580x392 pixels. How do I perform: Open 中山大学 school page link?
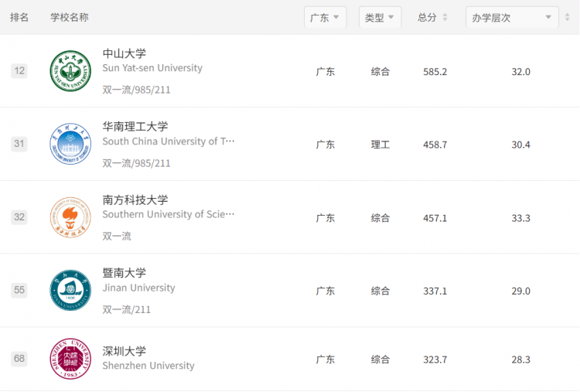pyautogui.click(x=125, y=53)
